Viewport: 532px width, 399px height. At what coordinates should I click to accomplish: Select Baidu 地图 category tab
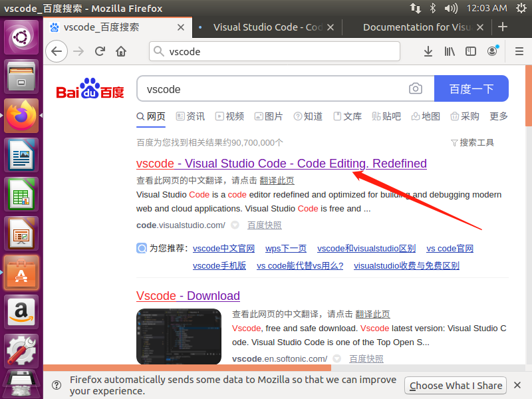[426, 116]
